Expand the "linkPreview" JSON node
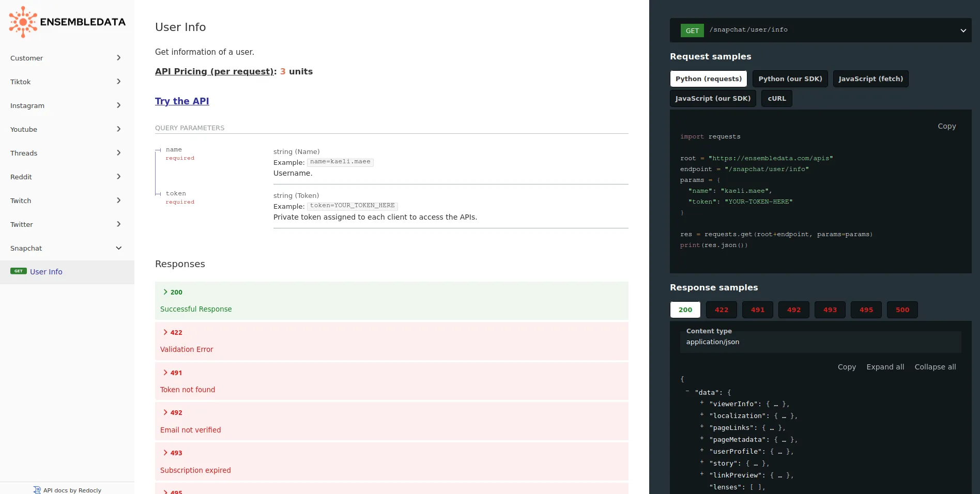 702,473
